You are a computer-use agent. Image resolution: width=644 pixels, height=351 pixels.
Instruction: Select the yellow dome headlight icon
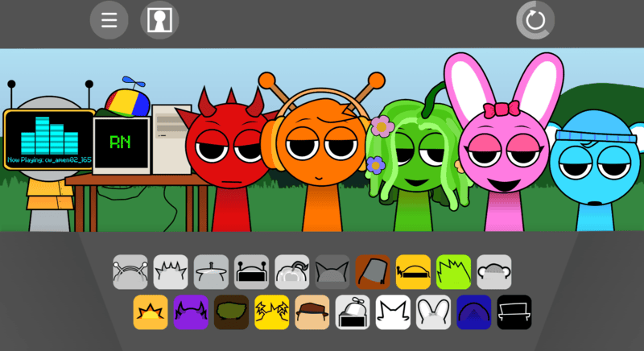[x=413, y=272]
